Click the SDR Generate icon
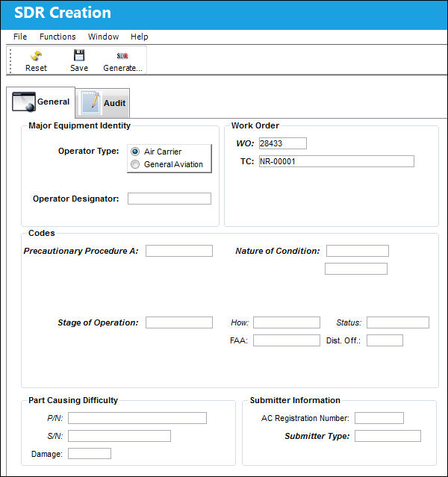The width and height of the screenshot is (448, 477). pos(122,56)
